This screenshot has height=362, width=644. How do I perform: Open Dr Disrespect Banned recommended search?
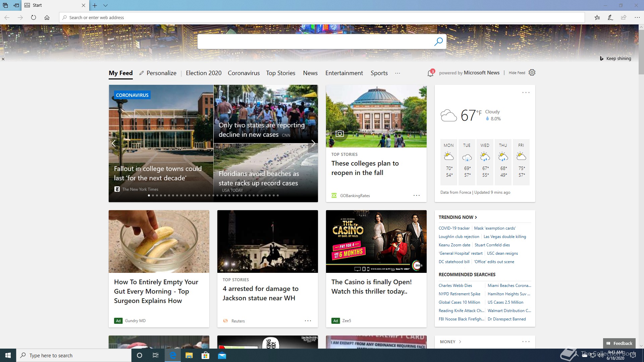click(507, 319)
